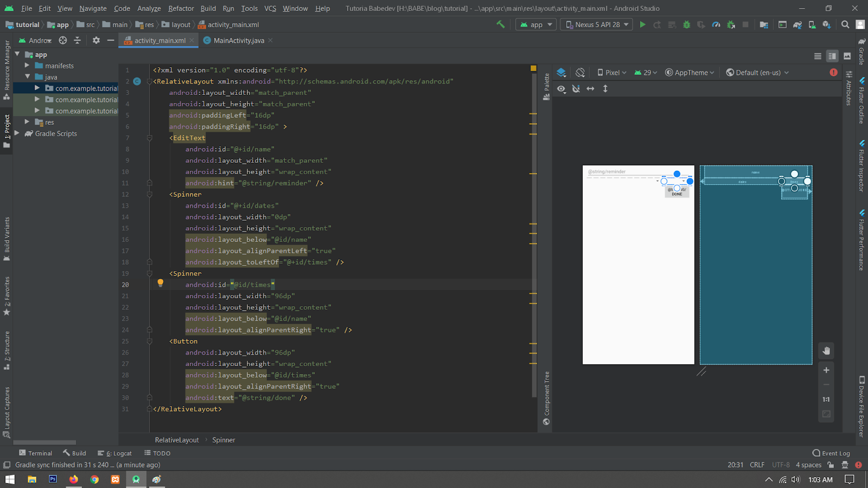Click the magnet autoconnect icon
Image resolution: width=868 pixels, height=488 pixels.
coord(576,88)
